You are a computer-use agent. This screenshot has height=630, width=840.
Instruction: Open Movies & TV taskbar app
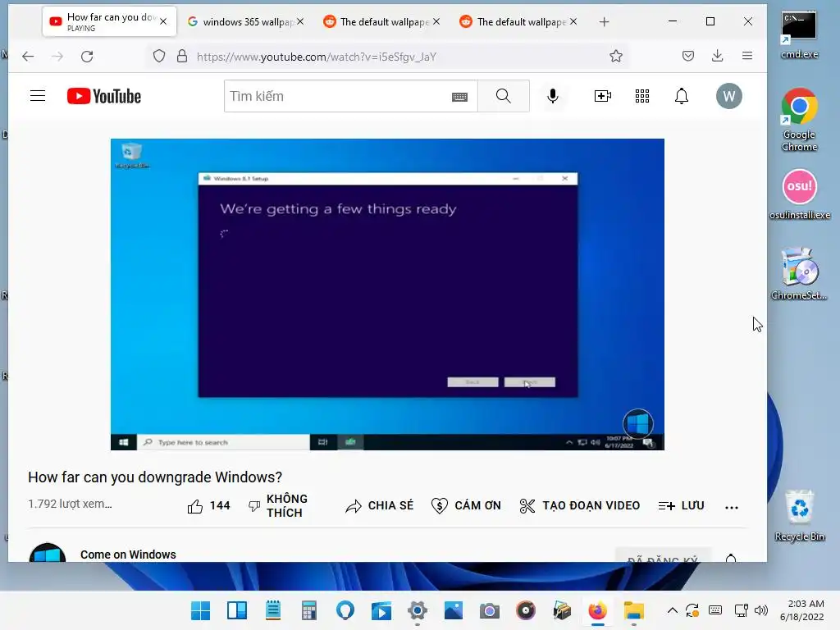point(381,610)
